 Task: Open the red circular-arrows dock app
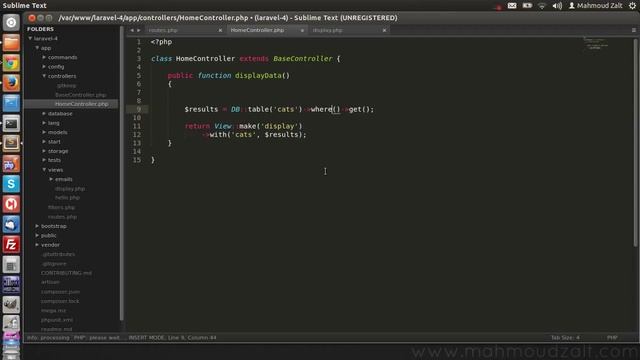(x=11, y=204)
